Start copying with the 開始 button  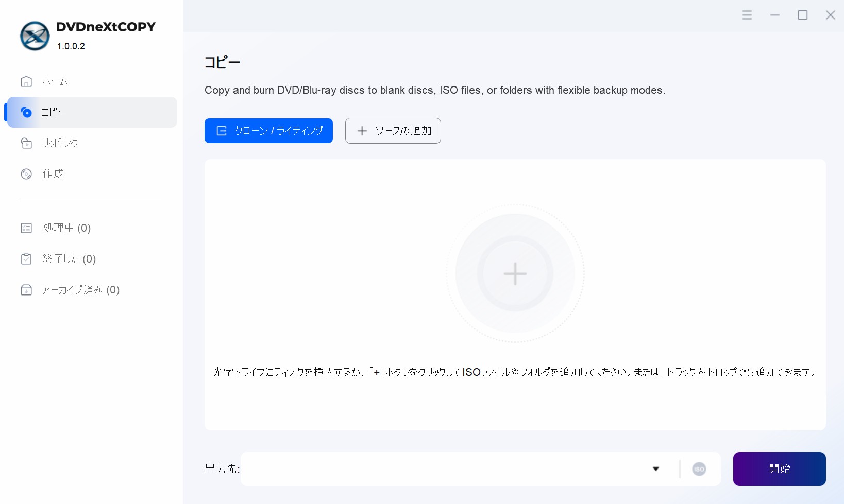point(780,469)
